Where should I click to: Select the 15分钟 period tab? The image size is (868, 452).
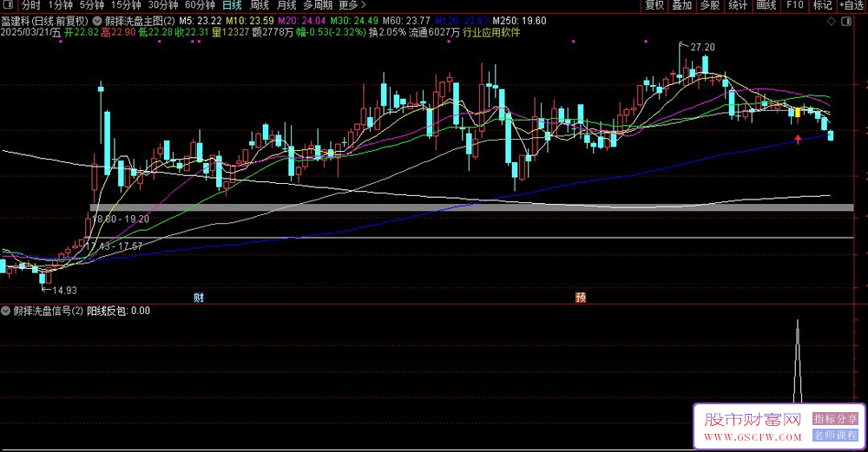(126, 5)
